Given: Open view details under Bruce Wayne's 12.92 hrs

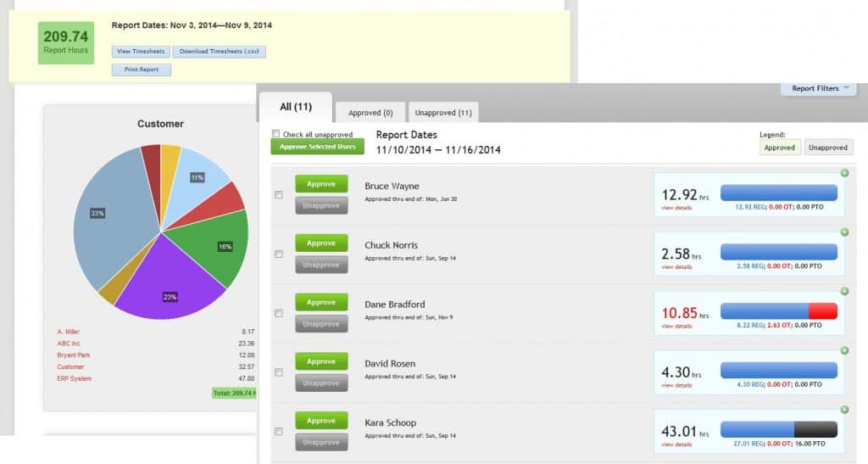Looking at the screenshot, I should point(676,208).
